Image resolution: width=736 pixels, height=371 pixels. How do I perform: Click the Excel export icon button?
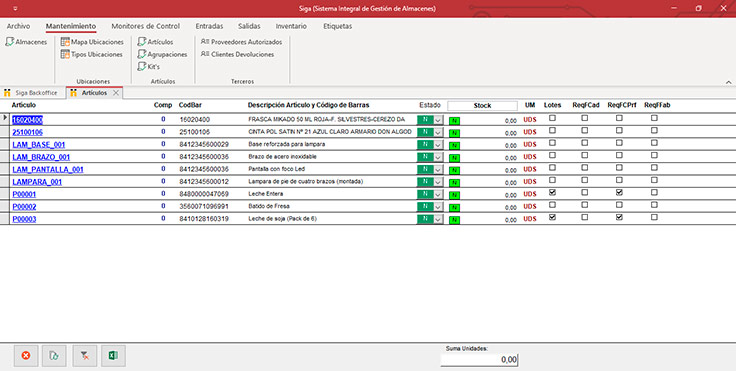click(113, 356)
